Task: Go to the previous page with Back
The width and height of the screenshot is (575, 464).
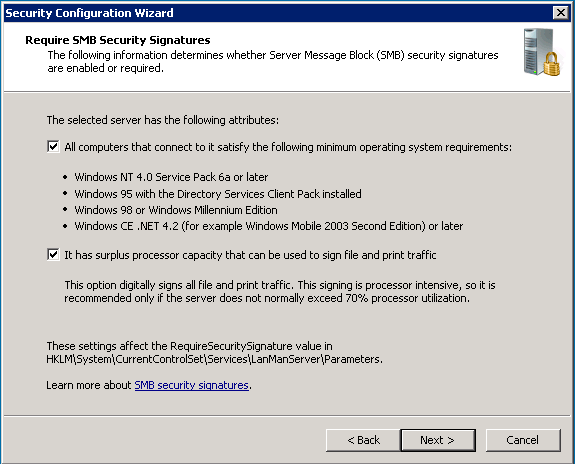Action: (x=363, y=440)
